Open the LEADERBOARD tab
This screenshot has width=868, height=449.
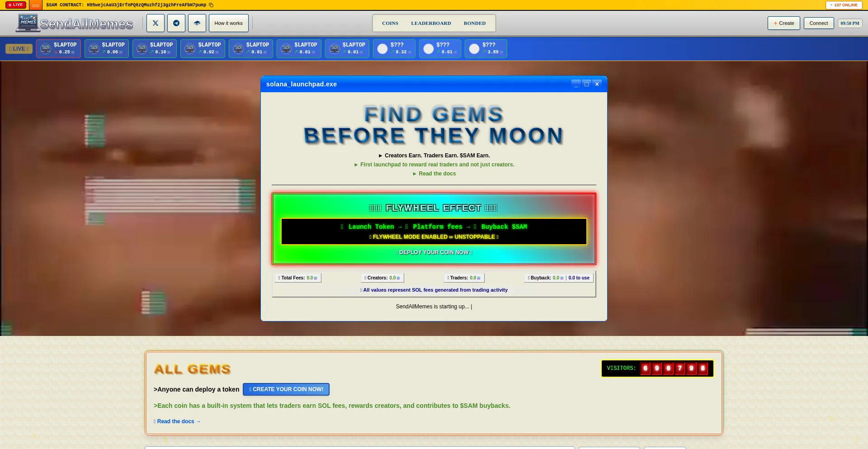(x=431, y=23)
